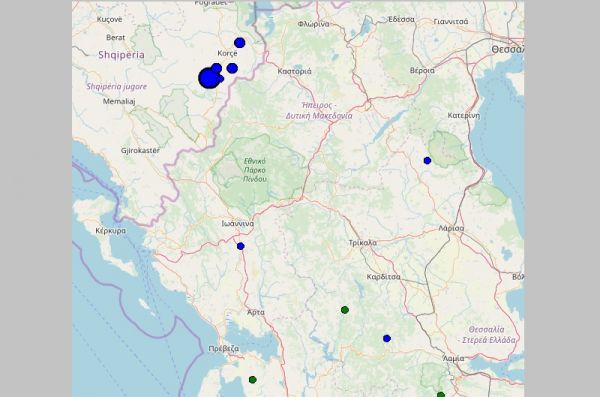The height and width of the screenshot is (397, 600).
Task: Click the Κέρκυρα label
Action: tap(111, 231)
